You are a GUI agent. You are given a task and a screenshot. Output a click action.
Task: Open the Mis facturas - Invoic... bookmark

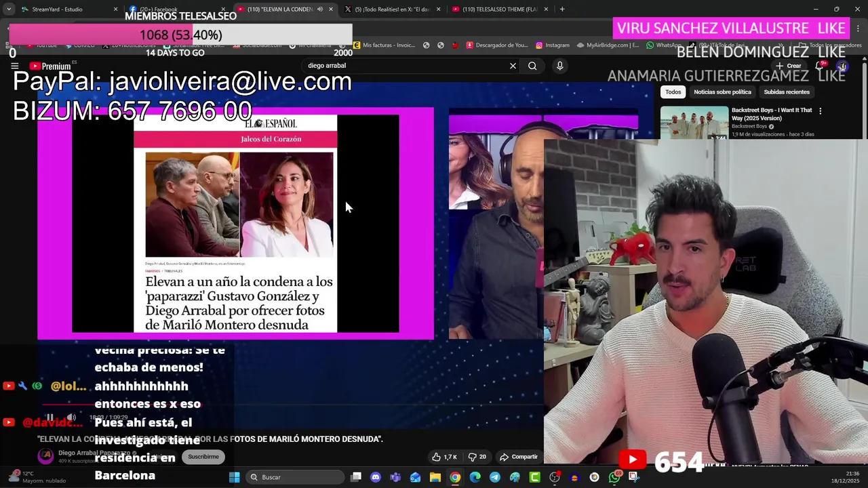tap(384, 45)
